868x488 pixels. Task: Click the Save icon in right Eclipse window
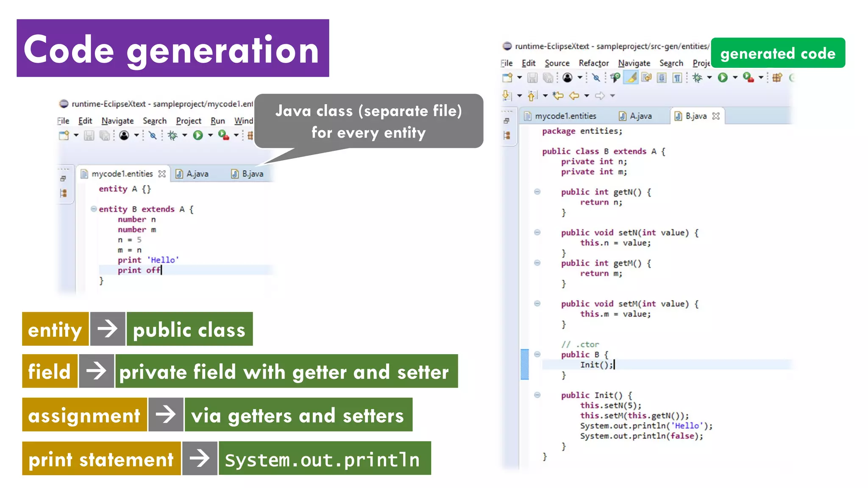(533, 78)
